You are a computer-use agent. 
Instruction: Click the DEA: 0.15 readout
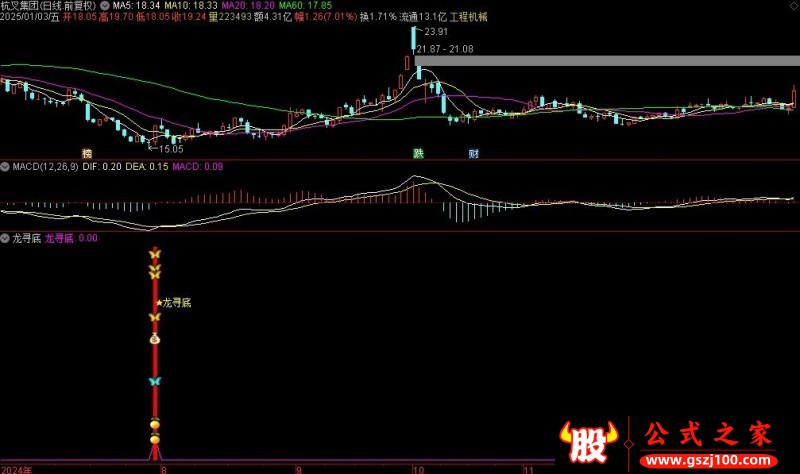point(147,166)
